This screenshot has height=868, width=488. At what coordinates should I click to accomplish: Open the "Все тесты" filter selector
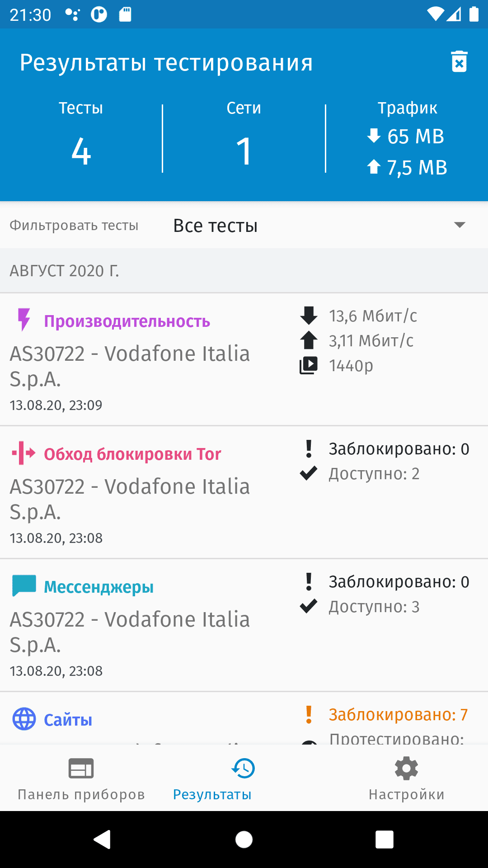tap(216, 226)
